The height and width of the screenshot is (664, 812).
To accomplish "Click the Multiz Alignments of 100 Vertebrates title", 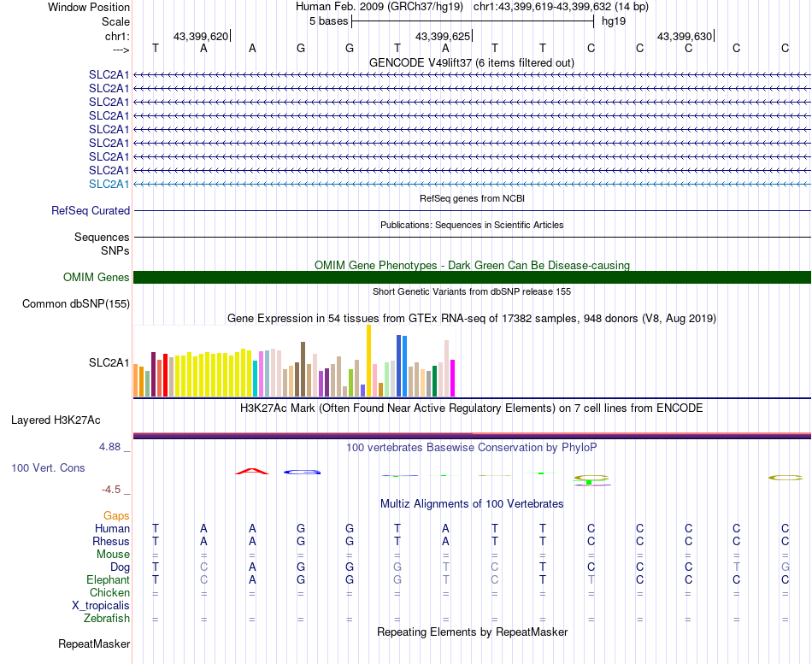I will point(472,504).
